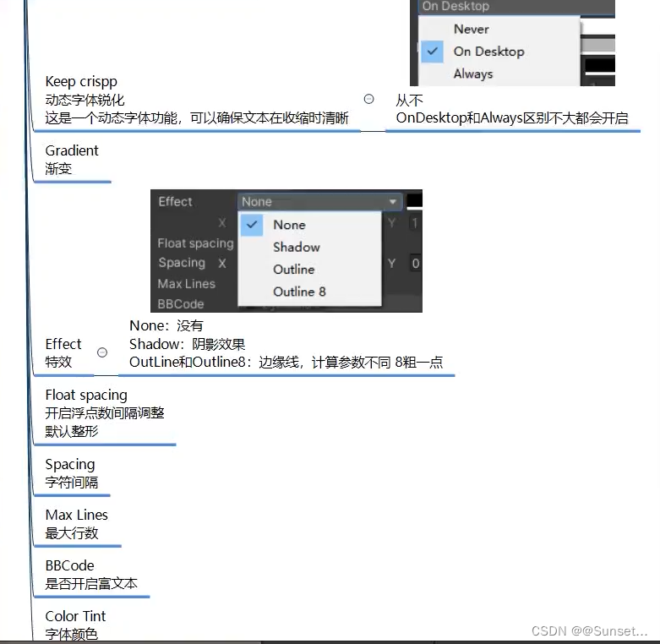Click 默认整形 text under Float spacing
Image resolution: width=660 pixels, height=644 pixels.
72,431
